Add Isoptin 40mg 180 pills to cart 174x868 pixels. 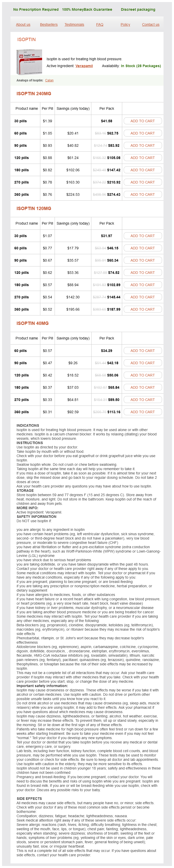[142, 387]
